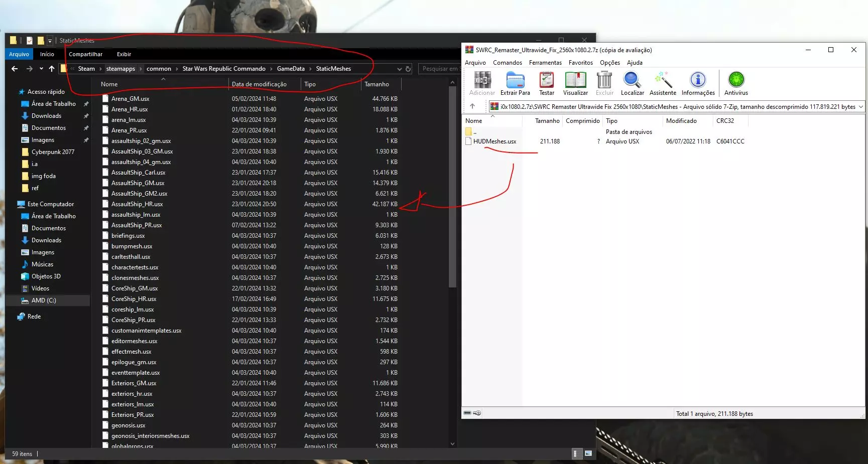Go back in File Explorer navigation

[15, 69]
